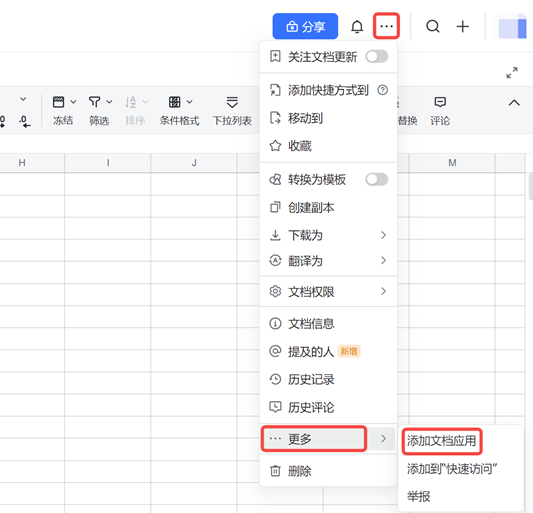Select column M header
The height and width of the screenshot is (513, 533).
[x=452, y=163]
